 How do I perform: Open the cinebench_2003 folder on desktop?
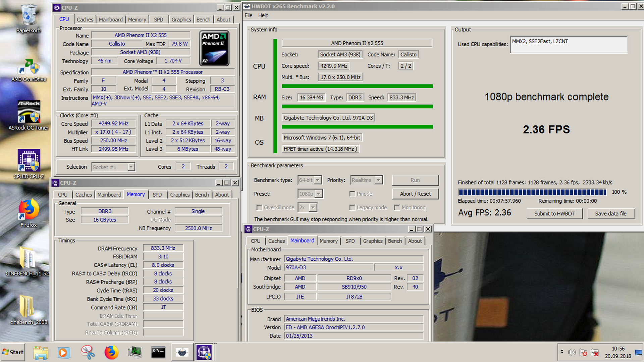(x=29, y=310)
